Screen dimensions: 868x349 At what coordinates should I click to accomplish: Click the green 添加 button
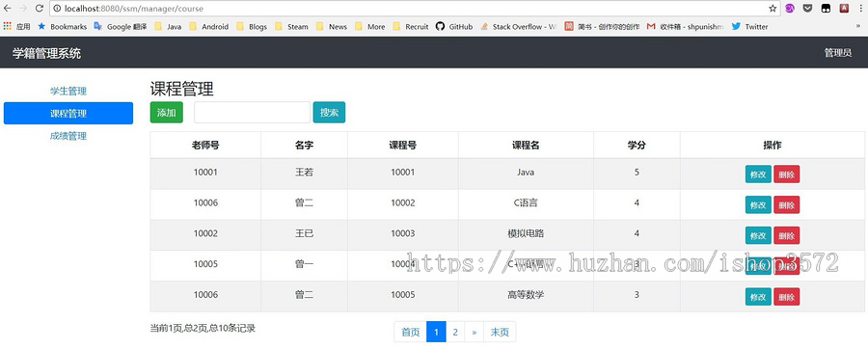click(x=166, y=112)
